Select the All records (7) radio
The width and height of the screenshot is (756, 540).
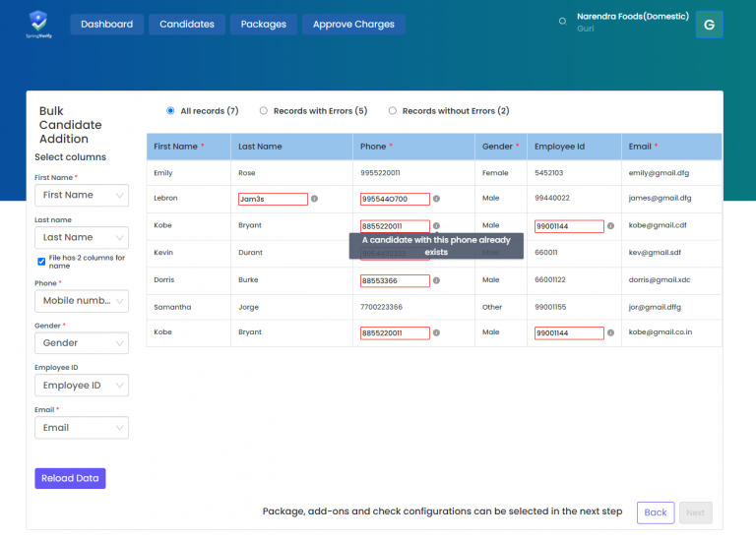pyautogui.click(x=170, y=111)
